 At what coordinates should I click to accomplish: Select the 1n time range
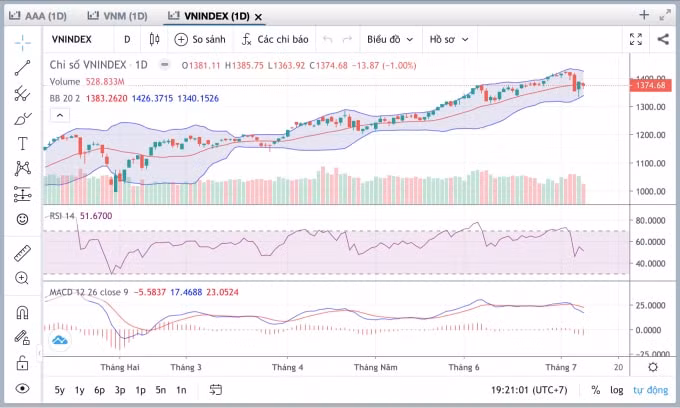(x=181, y=390)
